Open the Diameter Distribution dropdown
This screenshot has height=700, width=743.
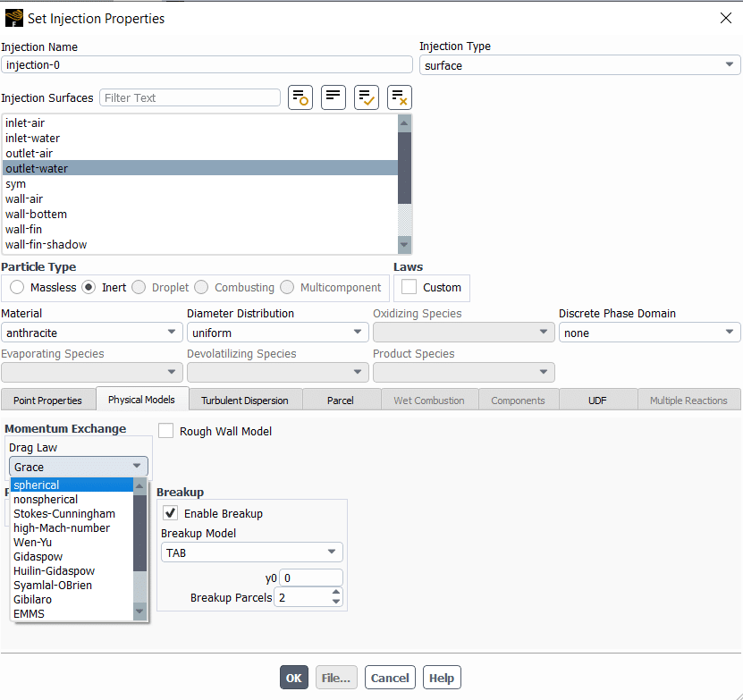(277, 333)
